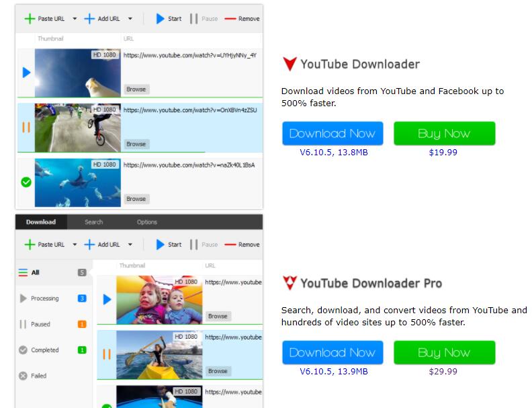Select URL ending naZk40L1BsA
This screenshot has width=532, height=408.
pyautogui.click(x=189, y=165)
